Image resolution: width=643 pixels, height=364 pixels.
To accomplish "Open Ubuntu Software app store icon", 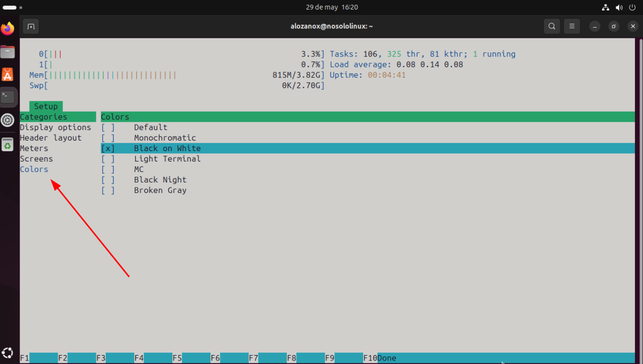I will [7, 75].
